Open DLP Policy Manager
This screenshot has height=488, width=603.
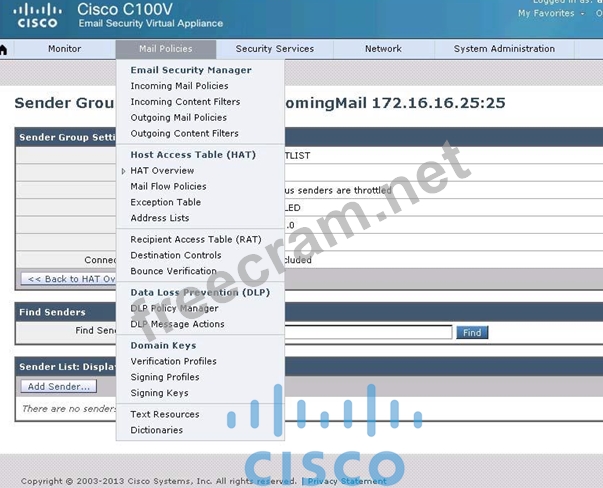(174, 309)
